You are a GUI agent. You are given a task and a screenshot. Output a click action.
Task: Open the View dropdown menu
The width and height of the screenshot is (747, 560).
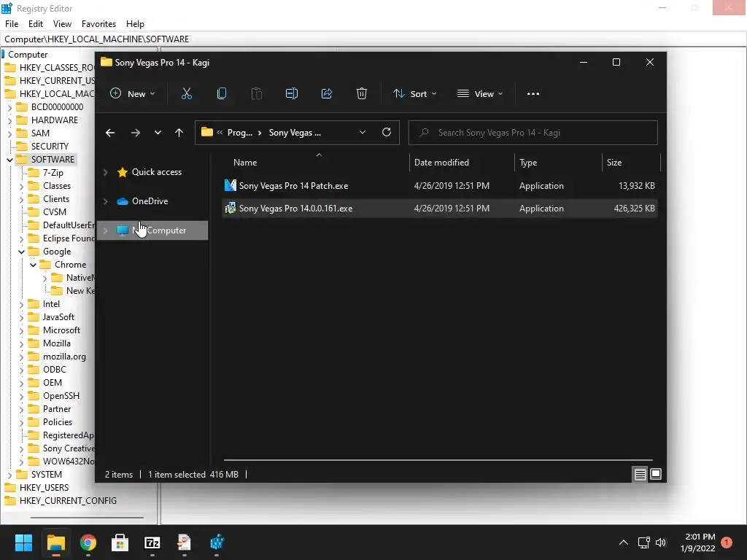pos(480,94)
